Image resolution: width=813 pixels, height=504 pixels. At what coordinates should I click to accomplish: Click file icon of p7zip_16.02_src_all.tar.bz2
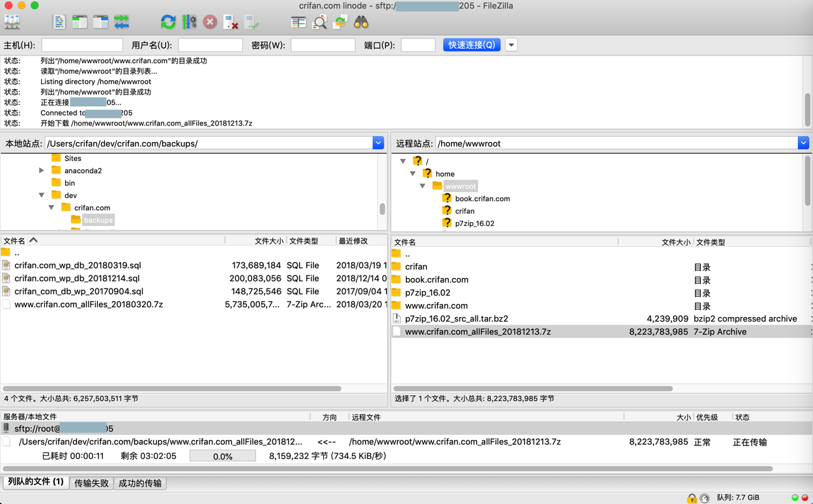(x=397, y=318)
